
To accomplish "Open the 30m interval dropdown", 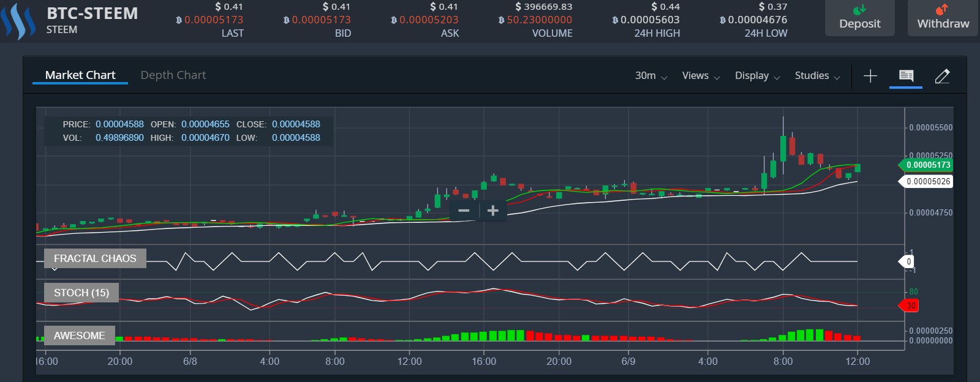I will (x=650, y=76).
